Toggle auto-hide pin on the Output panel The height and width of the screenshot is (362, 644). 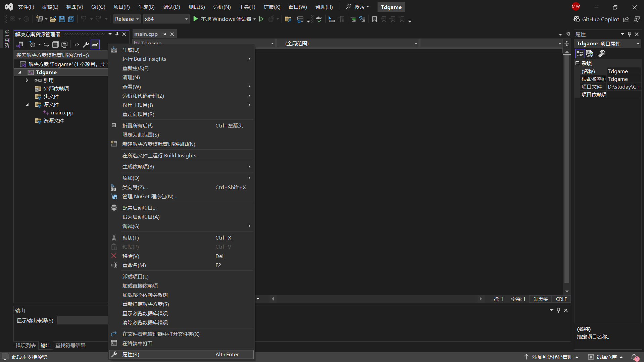[558, 310]
